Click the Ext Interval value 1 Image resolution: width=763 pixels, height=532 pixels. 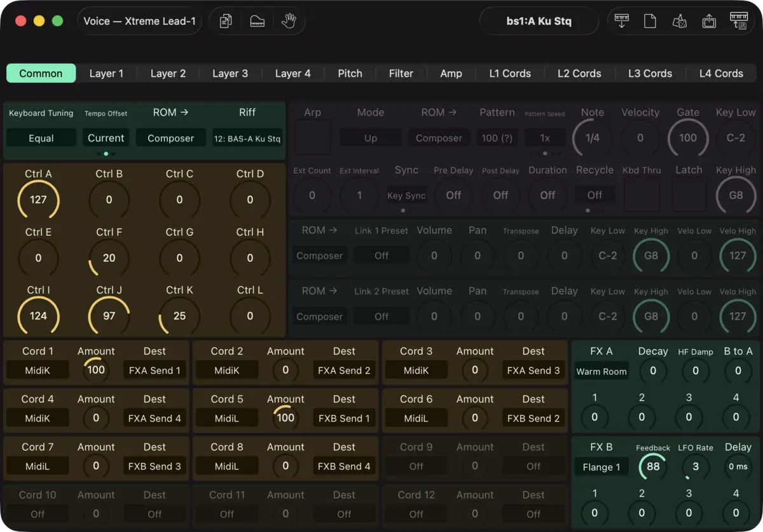coord(359,195)
